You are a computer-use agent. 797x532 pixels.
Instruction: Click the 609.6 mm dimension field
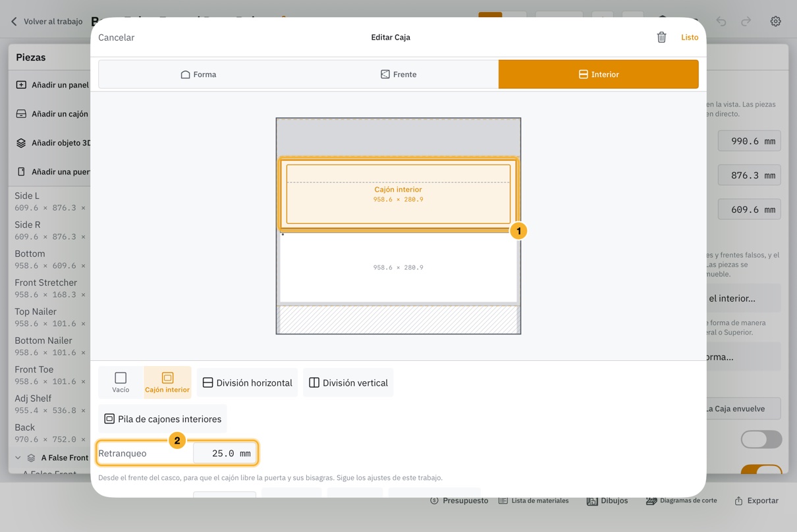(x=750, y=209)
